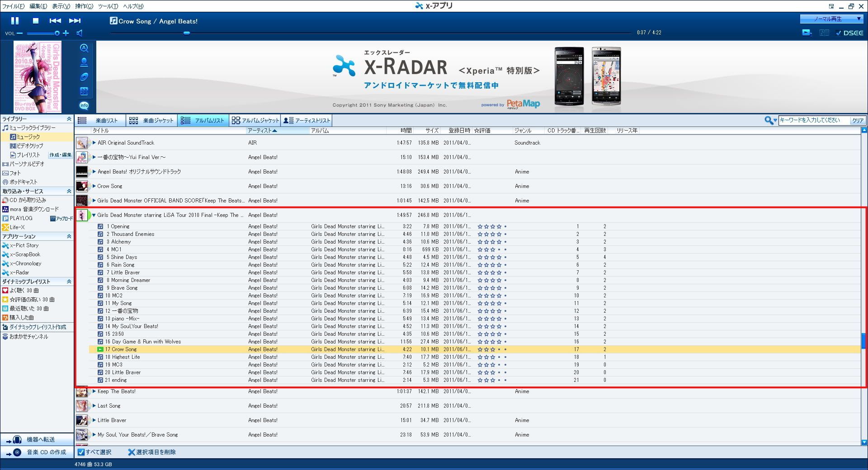Open the ファイル(F) menu
Screen dimensions: 868x470
[14, 6]
